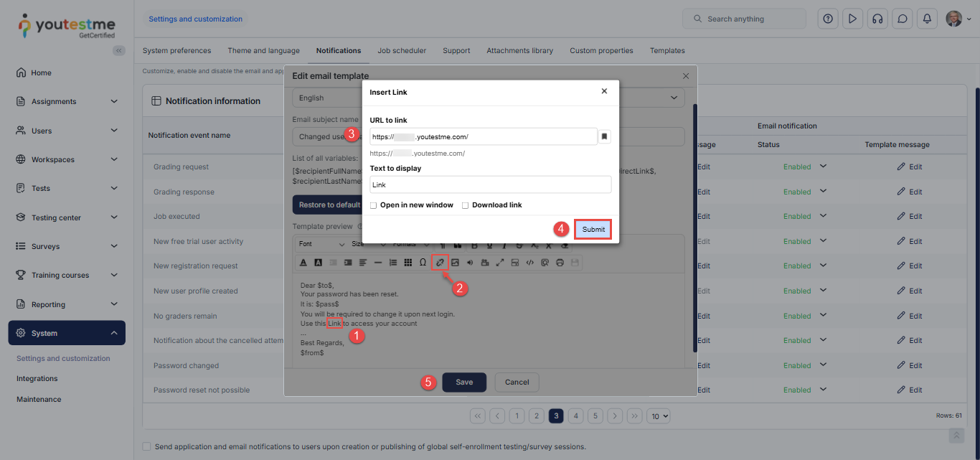Click the Search anything field
The width and height of the screenshot is (980, 460).
click(x=744, y=19)
